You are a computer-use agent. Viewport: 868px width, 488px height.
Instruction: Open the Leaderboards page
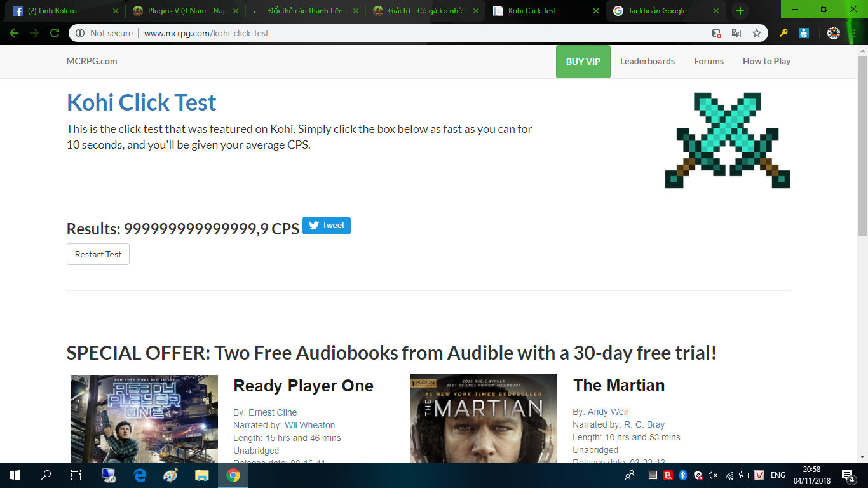648,61
